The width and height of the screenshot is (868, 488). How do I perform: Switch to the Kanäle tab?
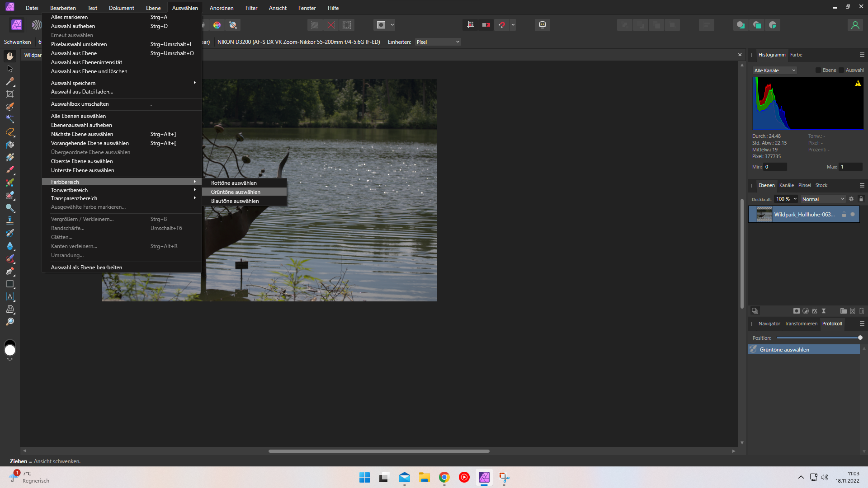tap(787, 185)
